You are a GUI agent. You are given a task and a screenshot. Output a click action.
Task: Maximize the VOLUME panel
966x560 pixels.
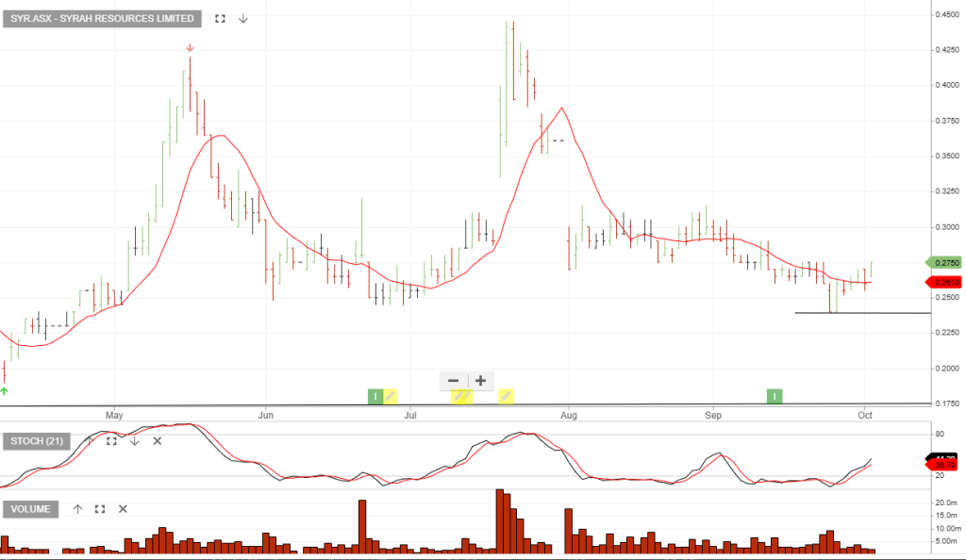tap(100, 509)
